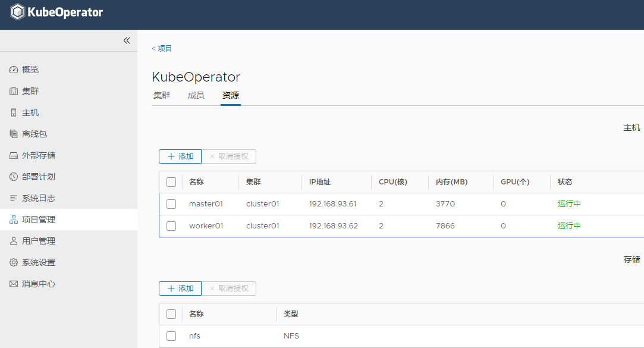The image size is (644, 348).
Task: Select the 部署计划 (Deployment Plan) sidebar icon
Action: tap(34, 176)
